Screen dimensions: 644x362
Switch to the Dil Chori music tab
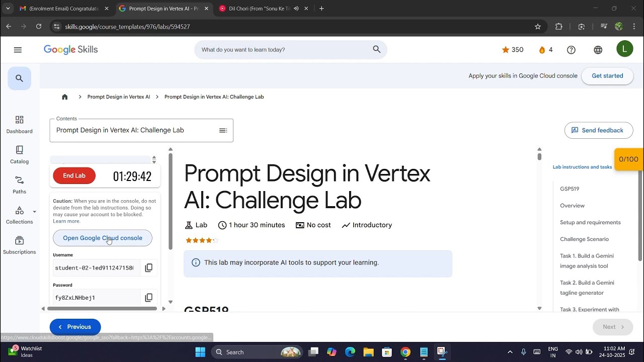264,9
